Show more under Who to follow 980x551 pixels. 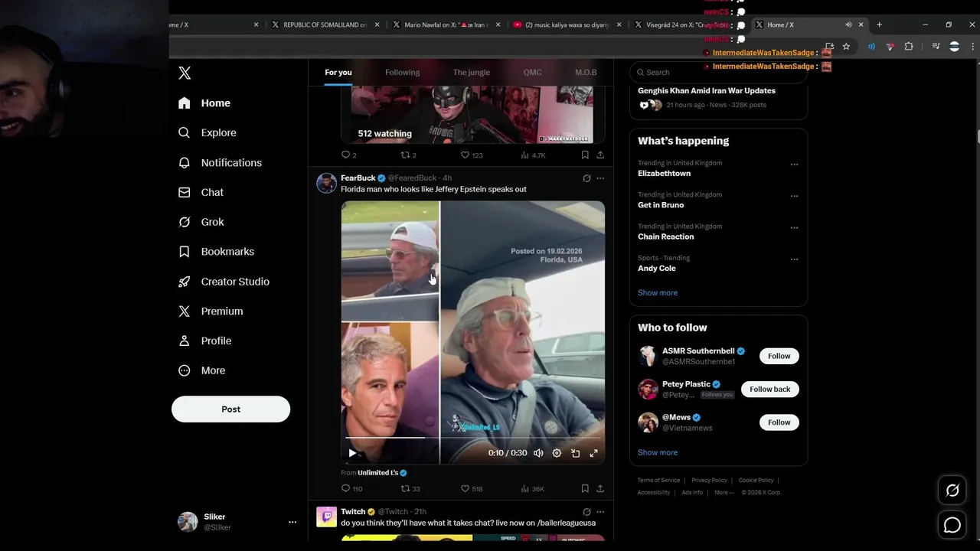[x=658, y=452]
